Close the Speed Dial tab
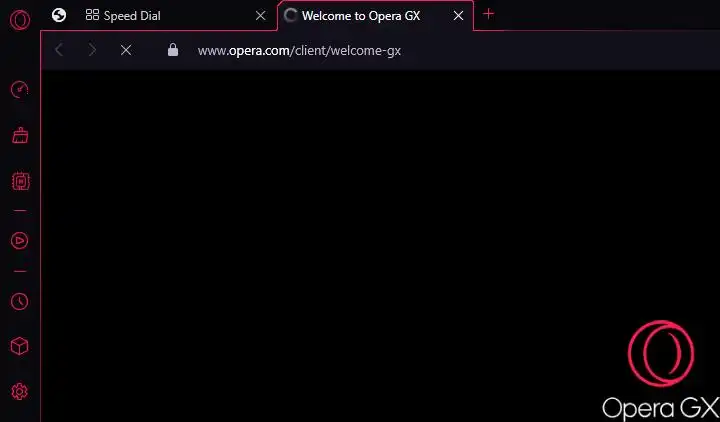 [x=260, y=16]
